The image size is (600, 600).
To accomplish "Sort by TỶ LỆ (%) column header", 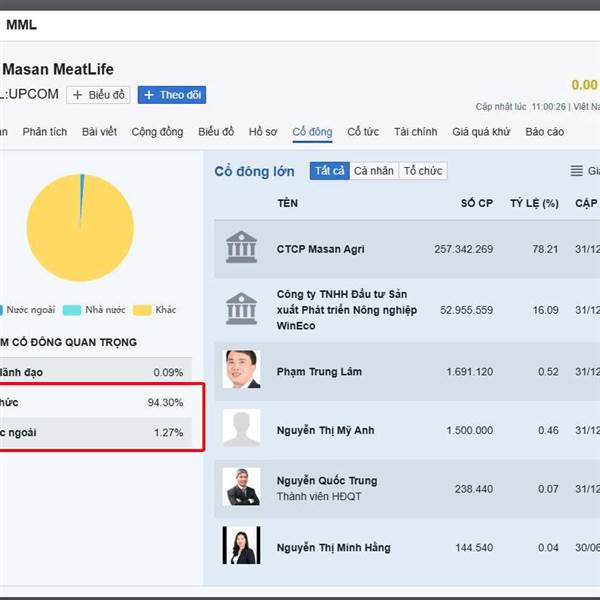I will click(x=534, y=203).
